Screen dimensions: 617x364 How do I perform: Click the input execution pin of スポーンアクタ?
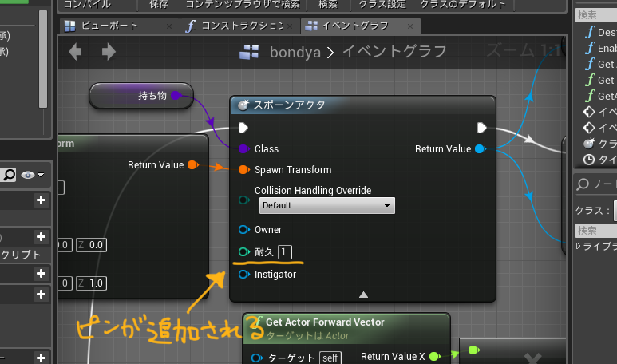coord(243,128)
